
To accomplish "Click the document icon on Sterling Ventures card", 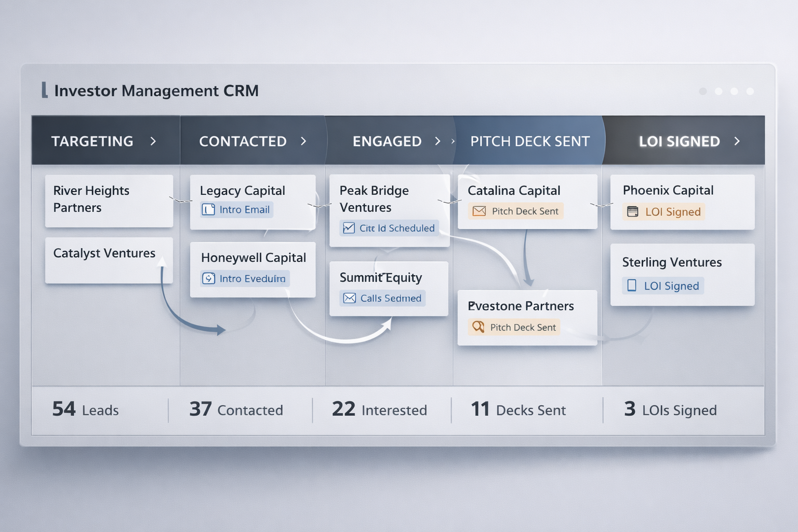I will tap(632, 285).
